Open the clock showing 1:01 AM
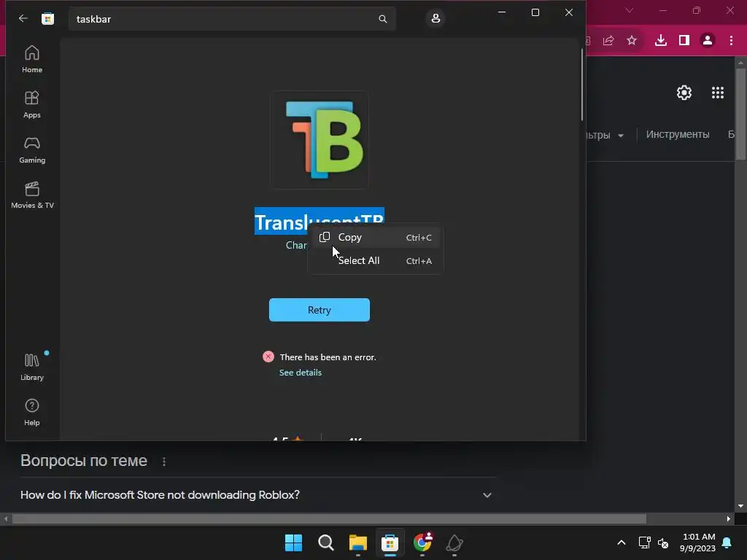The image size is (747, 560). click(698, 542)
